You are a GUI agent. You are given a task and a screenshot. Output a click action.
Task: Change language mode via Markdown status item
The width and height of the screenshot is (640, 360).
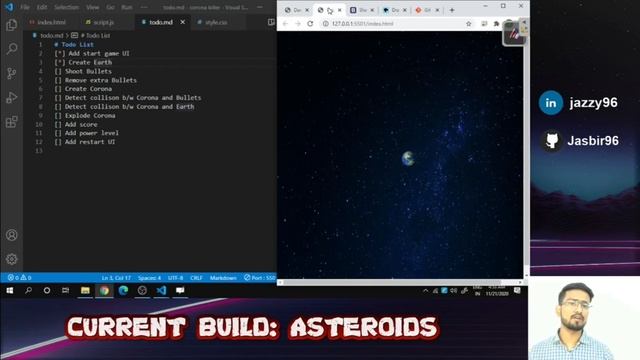(223, 278)
